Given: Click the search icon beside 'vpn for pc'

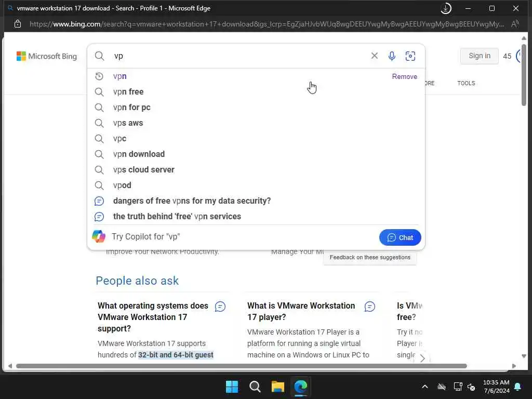Looking at the screenshot, I should coord(99,108).
